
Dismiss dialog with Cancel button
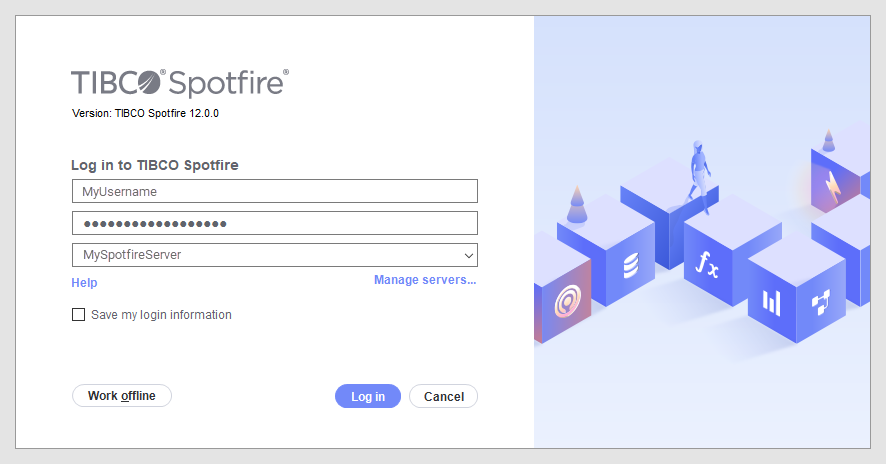pyautogui.click(x=444, y=396)
